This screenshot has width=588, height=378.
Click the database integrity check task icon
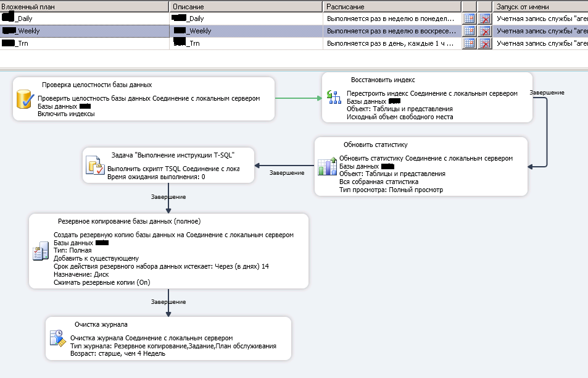(24, 99)
